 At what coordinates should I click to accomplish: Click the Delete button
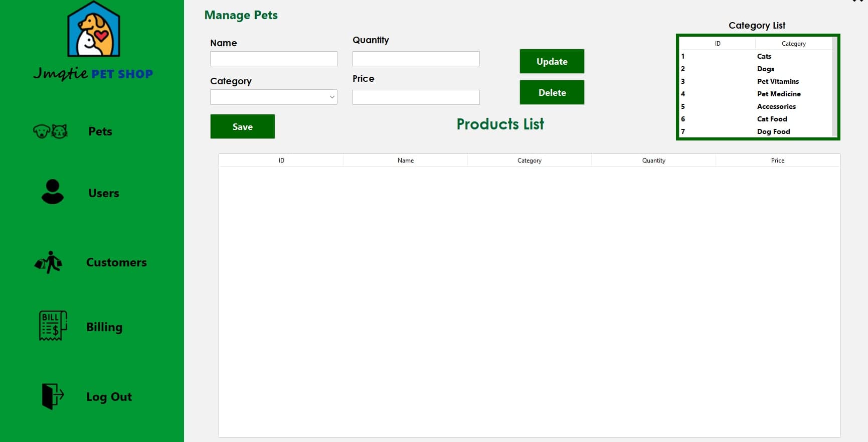coord(552,92)
